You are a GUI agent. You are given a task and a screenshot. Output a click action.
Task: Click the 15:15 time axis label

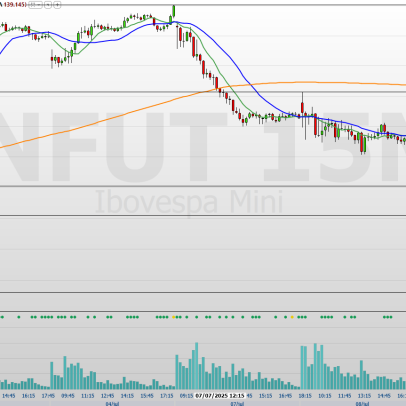(266, 396)
